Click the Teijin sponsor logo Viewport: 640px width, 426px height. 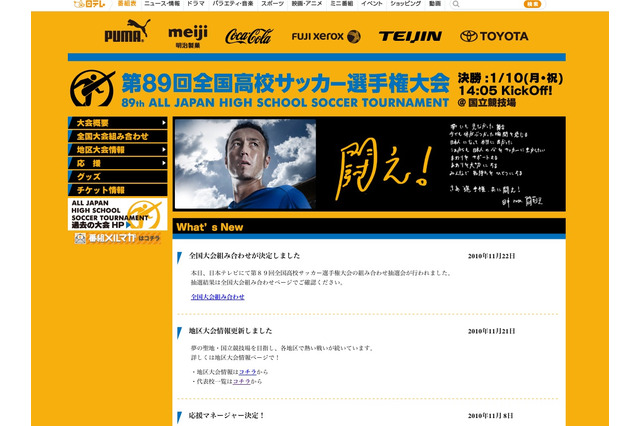410,36
